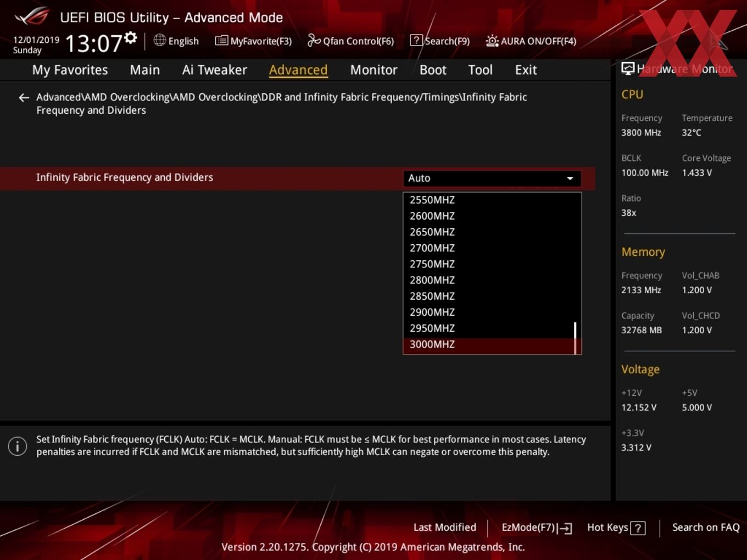The width and height of the screenshot is (747, 560).
Task: Click the breadcrumb path text
Action: [x=282, y=103]
